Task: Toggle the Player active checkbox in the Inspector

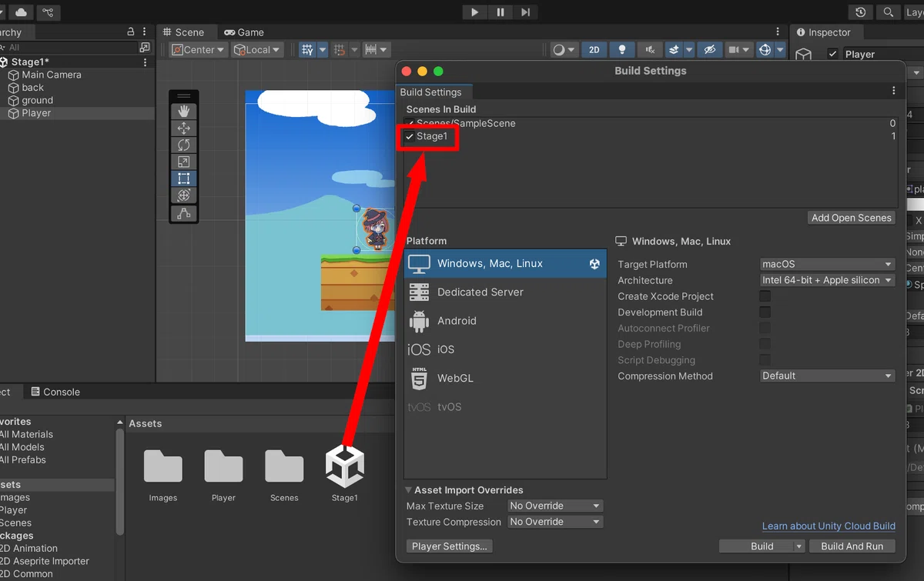Action: tap(833, 54)
